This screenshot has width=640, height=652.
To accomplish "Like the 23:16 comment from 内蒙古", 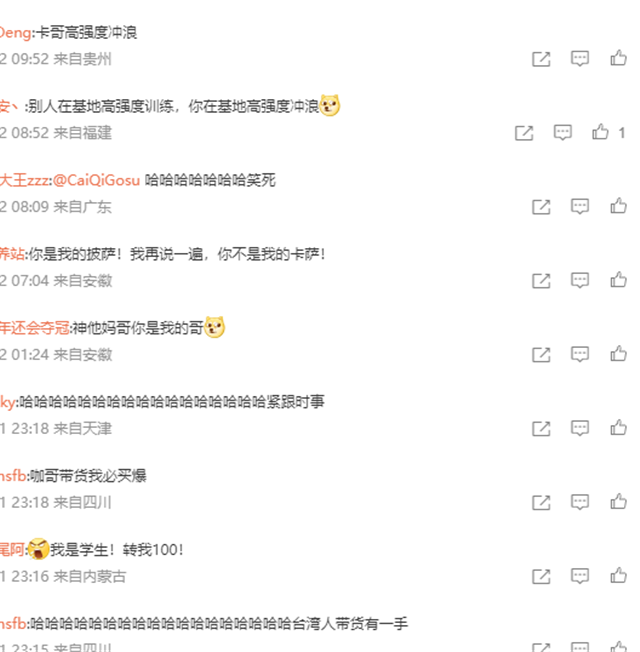I will point(618,576).
